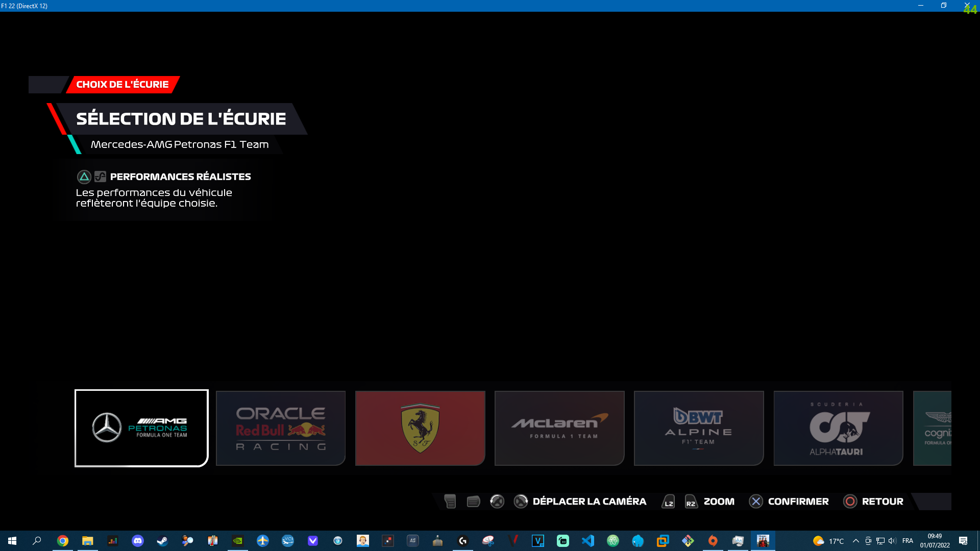The height and width of the screenshot is (551, 980).
Task: Switch to F1 22 taskbar icon
Action: click(x=763, y=541)
